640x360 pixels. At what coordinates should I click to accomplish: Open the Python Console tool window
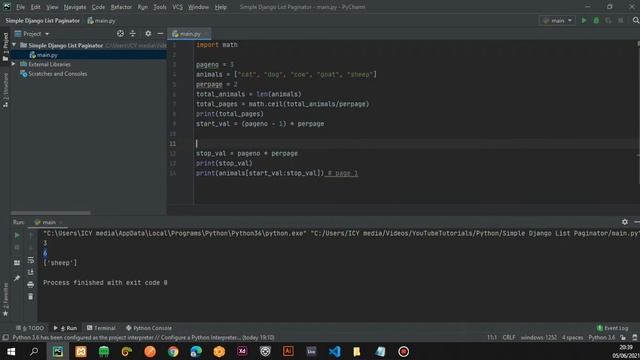point(149,328)
